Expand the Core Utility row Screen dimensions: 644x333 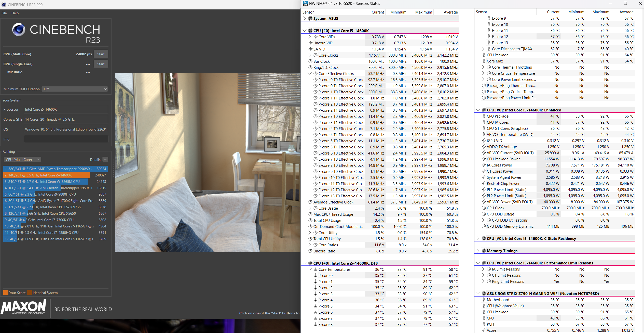tap(310, 233)
